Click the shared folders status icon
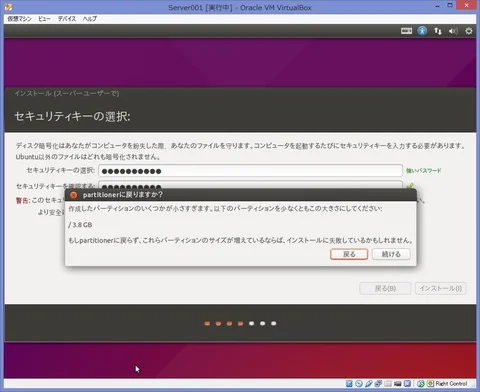Screen dimensions: 480x392 click(x=388, y=384)
